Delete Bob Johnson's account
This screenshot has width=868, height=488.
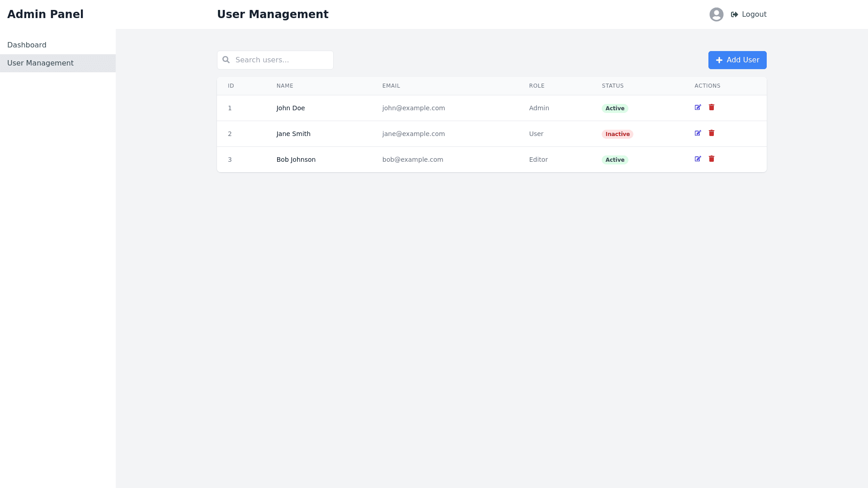pos(712,159)
